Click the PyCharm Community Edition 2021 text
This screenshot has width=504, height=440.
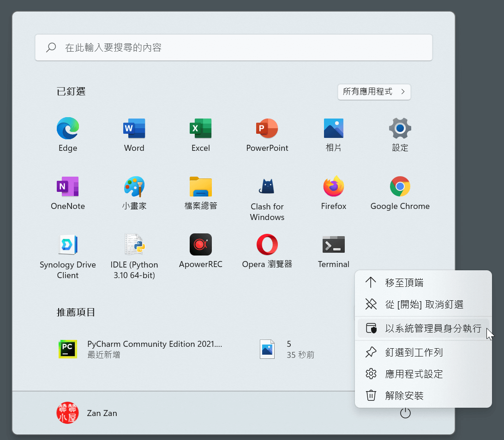(x=155, y=344)
